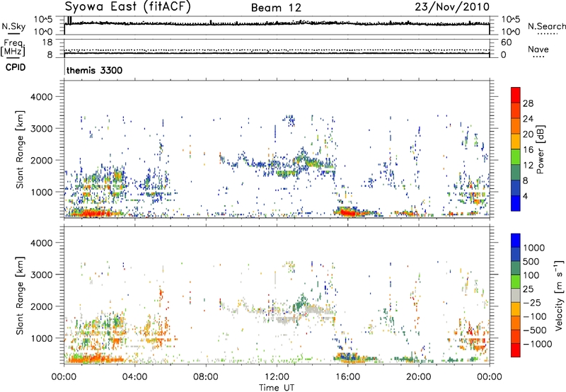
Task: Click the "N.Sky" legend label
Action: (x=13, y=26)
